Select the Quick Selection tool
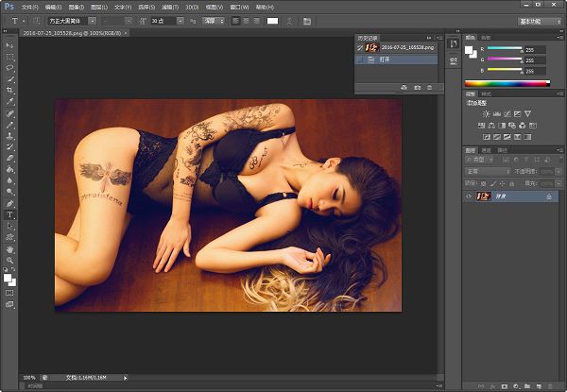Image resolution: width=567 pixels, height=392 pixels. 9,79
